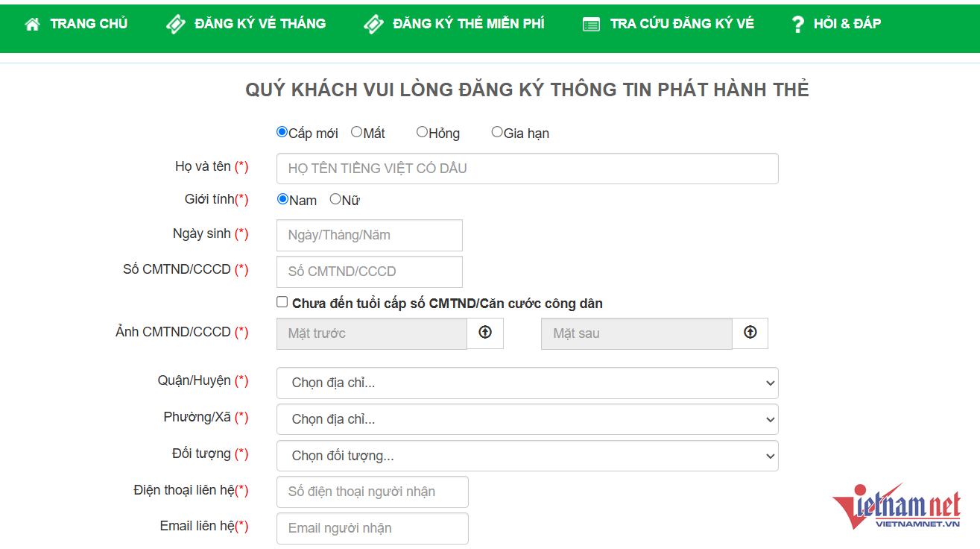Click the upload icon for Mặt trước photo
This screenshot has width=980, height=549.
tap(485, 333)
